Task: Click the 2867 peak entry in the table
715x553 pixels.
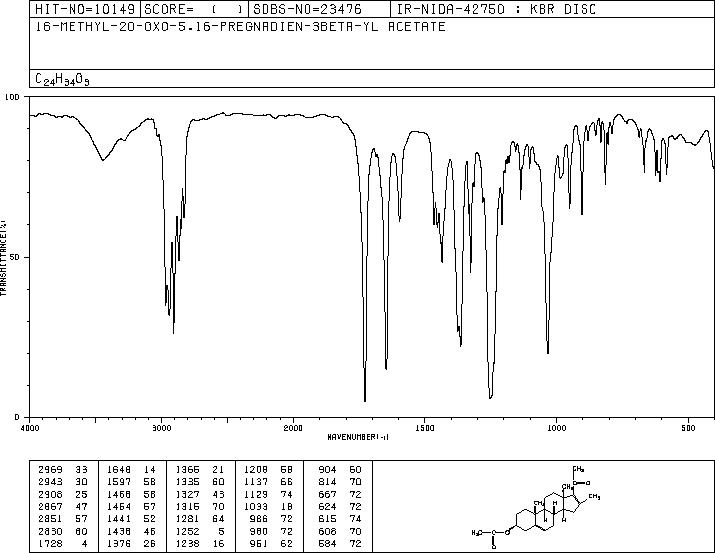Action: click(63, 506)
